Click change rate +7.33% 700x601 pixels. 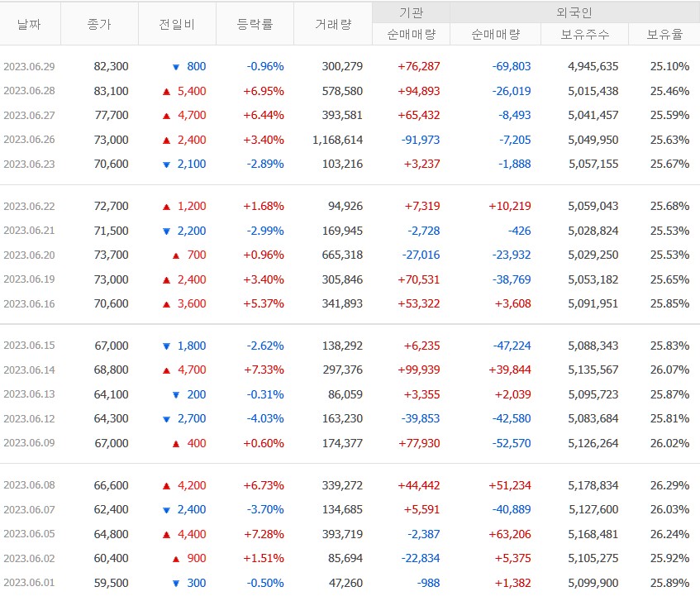[264, 370]
